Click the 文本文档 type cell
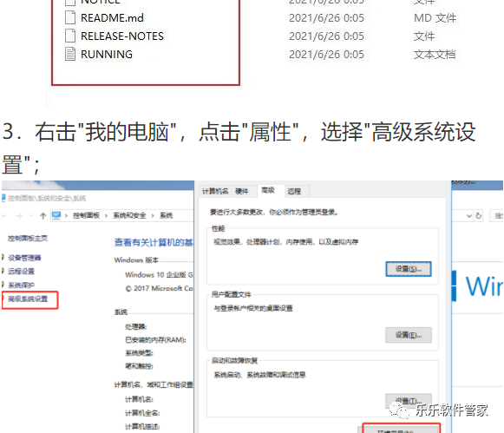Screen dimensions: 504x433 tap(435, 55)
